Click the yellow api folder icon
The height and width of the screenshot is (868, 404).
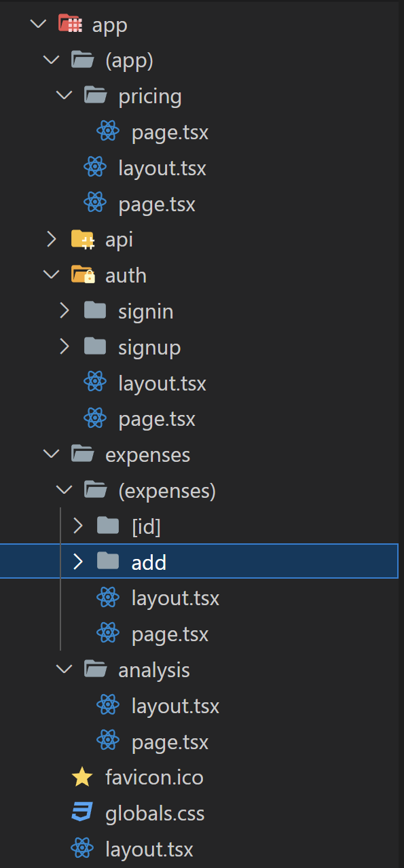(x=83, y=239)
